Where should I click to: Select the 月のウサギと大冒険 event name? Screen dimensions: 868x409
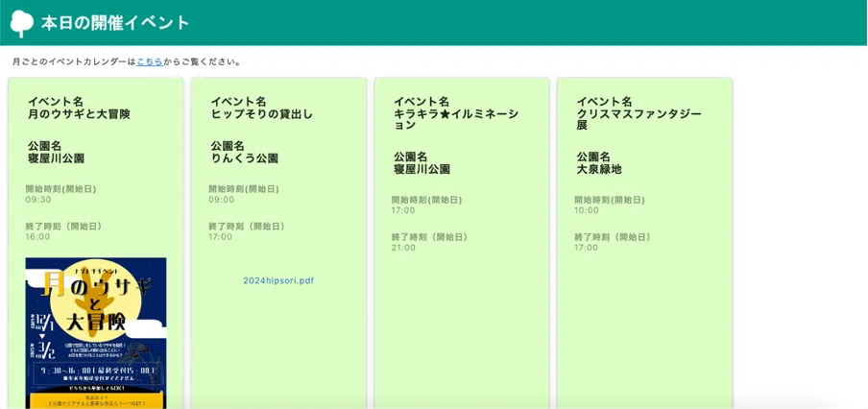coord(79,114)
